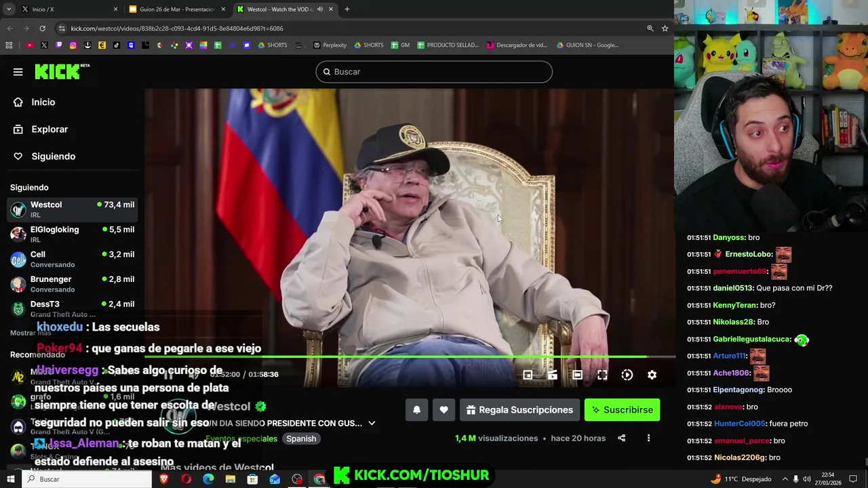Toggle follow heart for Westcol

(443, 410)
